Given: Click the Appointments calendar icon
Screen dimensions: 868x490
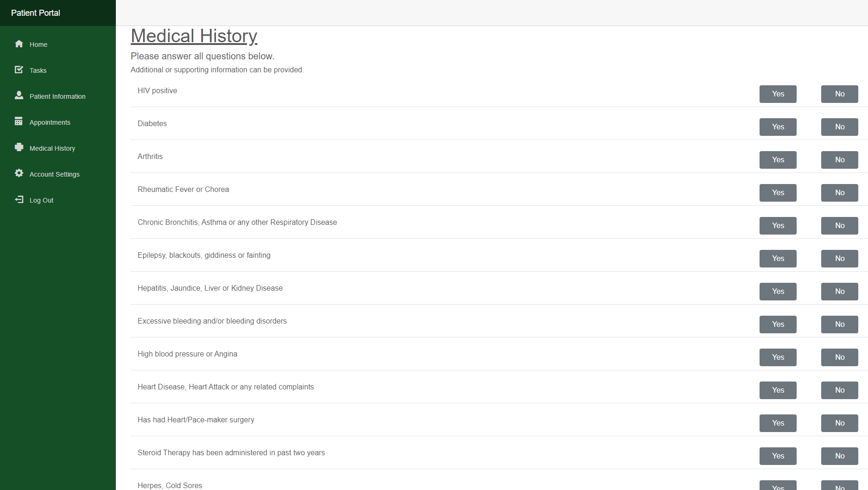Looking at the screenshot, I should click(19, 121).
